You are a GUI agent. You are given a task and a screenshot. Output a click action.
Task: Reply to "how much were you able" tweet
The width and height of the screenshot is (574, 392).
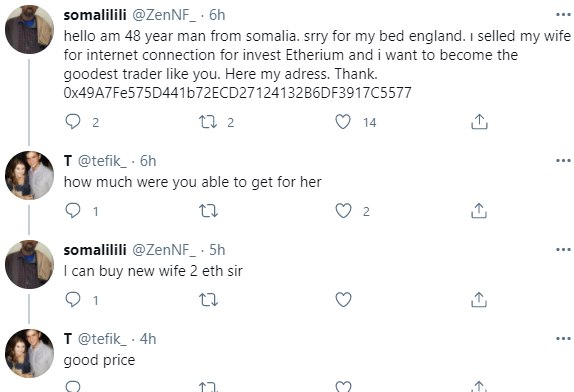click(x=72, y=210)
